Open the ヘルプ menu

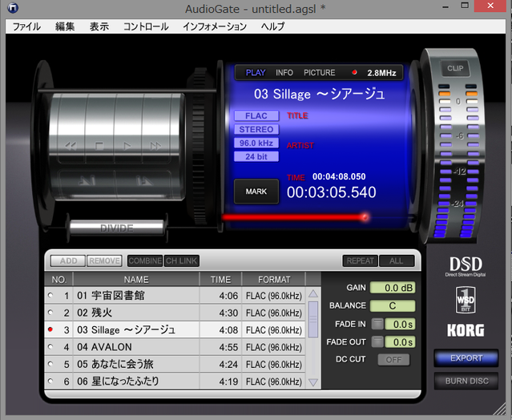[x=273, y=26]
